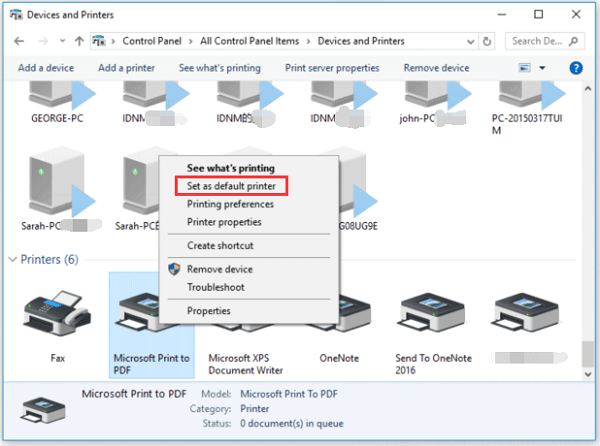Open Printer properties from context menu
This screenshot has width=600, height=446.
224,222
